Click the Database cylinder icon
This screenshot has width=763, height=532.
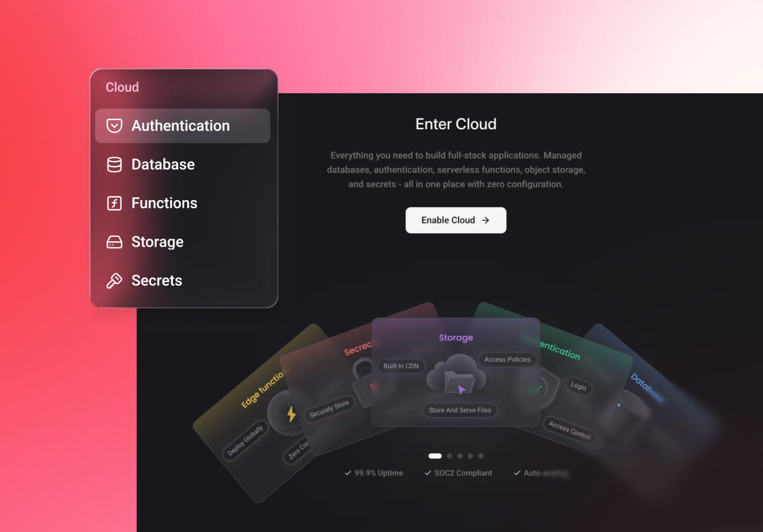114,165
